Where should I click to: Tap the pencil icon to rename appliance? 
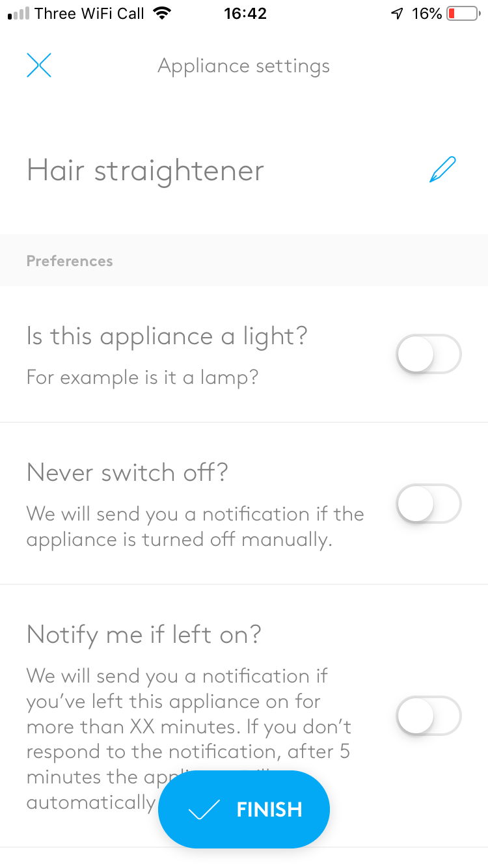coord(443,170)
